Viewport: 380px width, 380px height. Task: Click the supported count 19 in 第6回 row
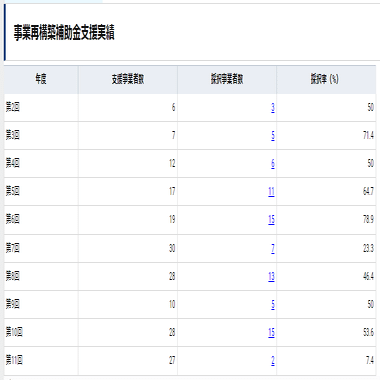[172, 219]
